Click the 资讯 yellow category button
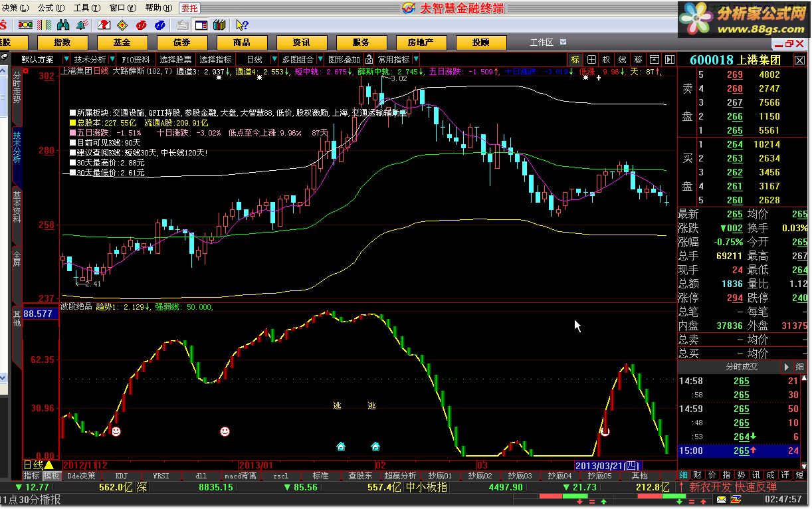This screenshot has height=509, width=812. (x=302, y=42)
